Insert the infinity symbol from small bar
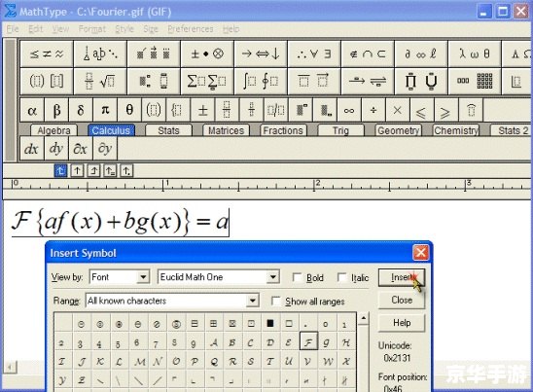Image resolution: width=533 pixels, height=392 pixels. (349, 110)
